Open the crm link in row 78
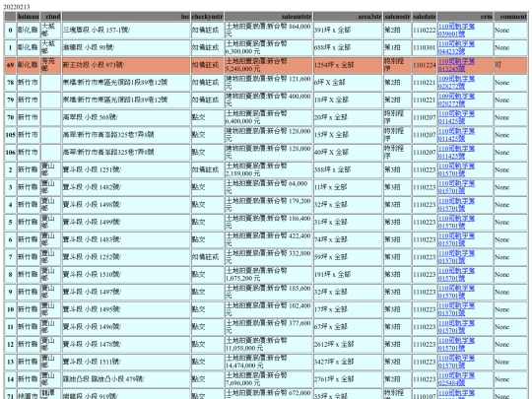Screen dimensions: 532x399 click(x=456, y=83)
